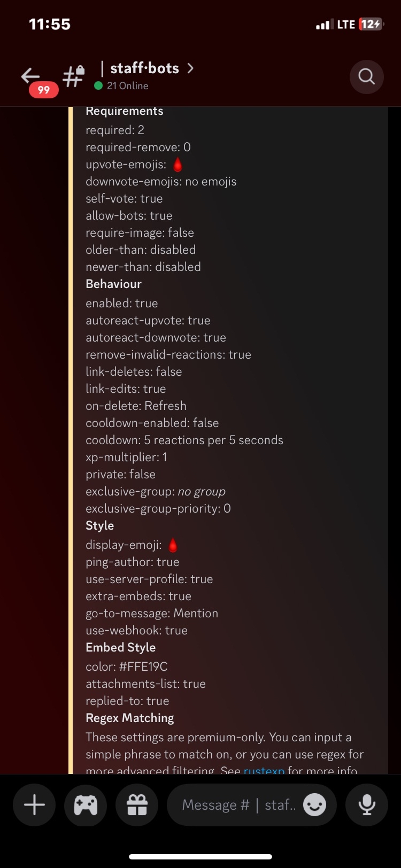
Task: Expand the staff·bots channel chevron
Action: pos(190,68)
